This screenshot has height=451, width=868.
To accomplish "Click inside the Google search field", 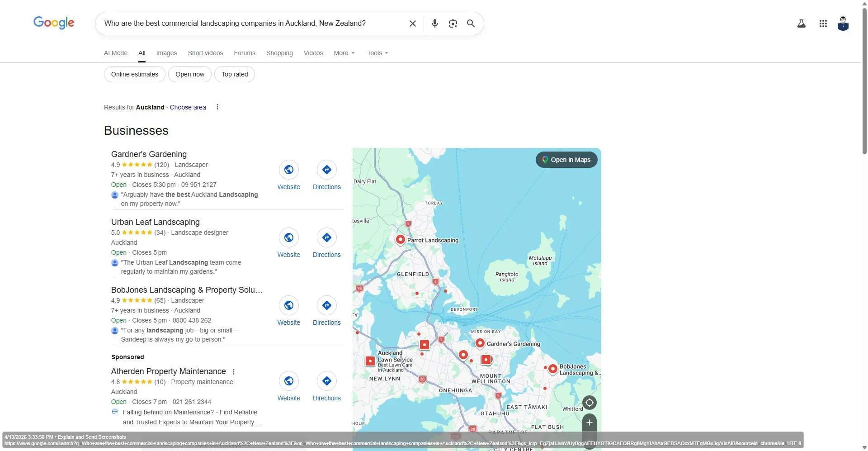I will [253, 24].
